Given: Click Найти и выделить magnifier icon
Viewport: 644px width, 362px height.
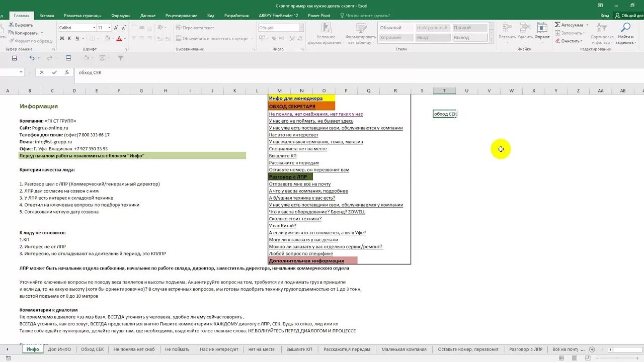Looking at the screenshot, I should click(625, 28).
